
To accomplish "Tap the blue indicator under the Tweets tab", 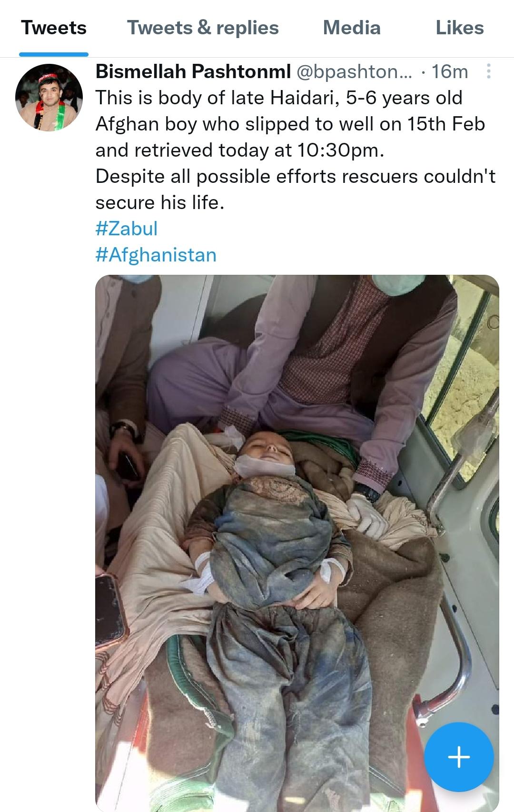I will (54, 54).
